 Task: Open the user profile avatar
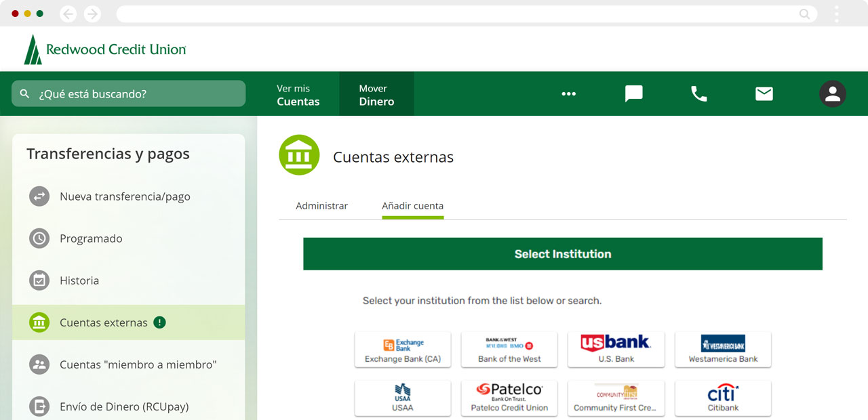coord(832,93)
